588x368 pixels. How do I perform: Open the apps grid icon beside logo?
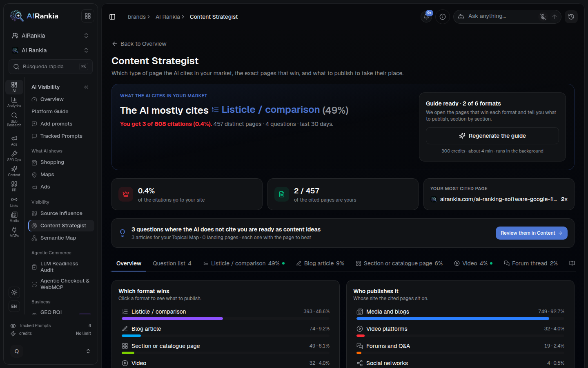(x=88, y=16)
